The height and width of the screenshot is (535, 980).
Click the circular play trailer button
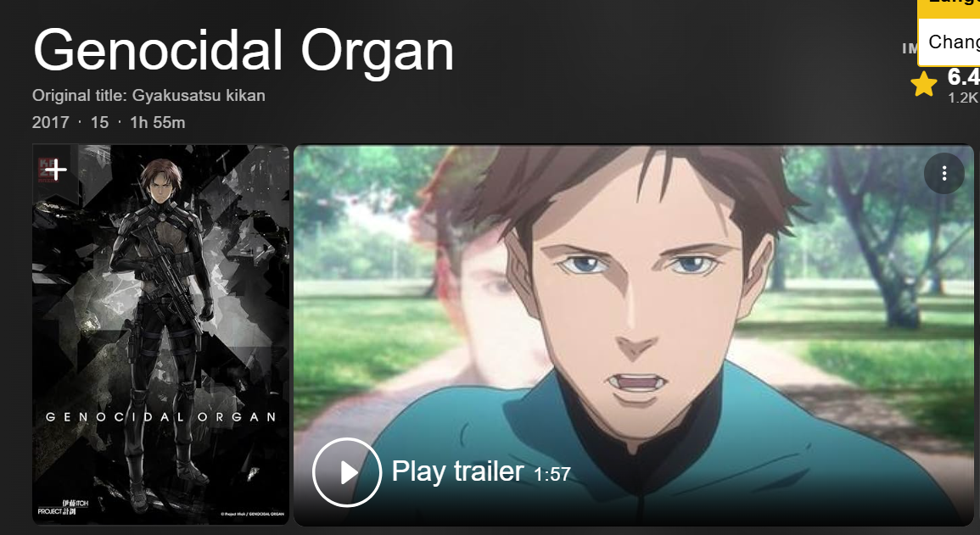coord(347,472)
